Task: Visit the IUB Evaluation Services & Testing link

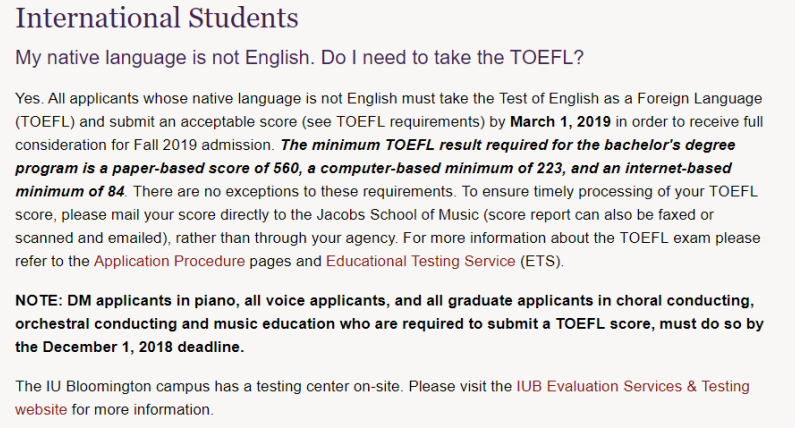Action: click(632, 386)
